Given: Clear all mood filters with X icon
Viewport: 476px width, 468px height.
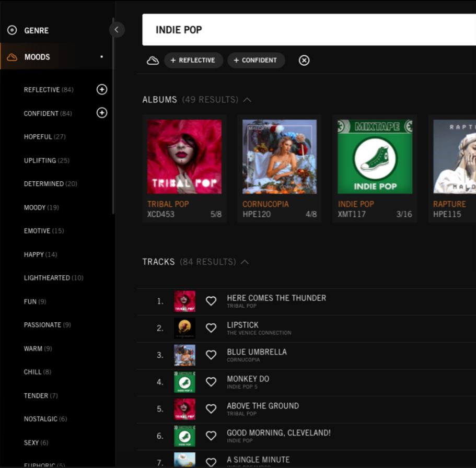Looking at the screenshot, I should pyautogui.click(x=304, y=61).
